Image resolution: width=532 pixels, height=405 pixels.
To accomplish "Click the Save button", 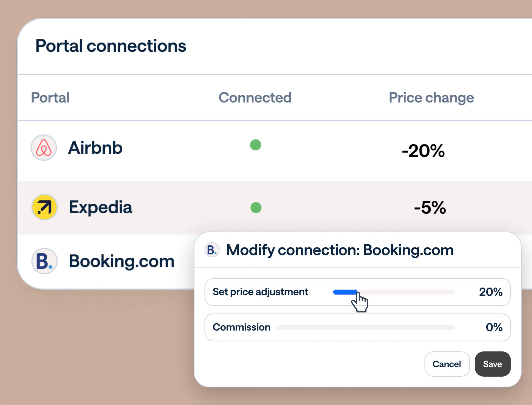I will [493, 364].
